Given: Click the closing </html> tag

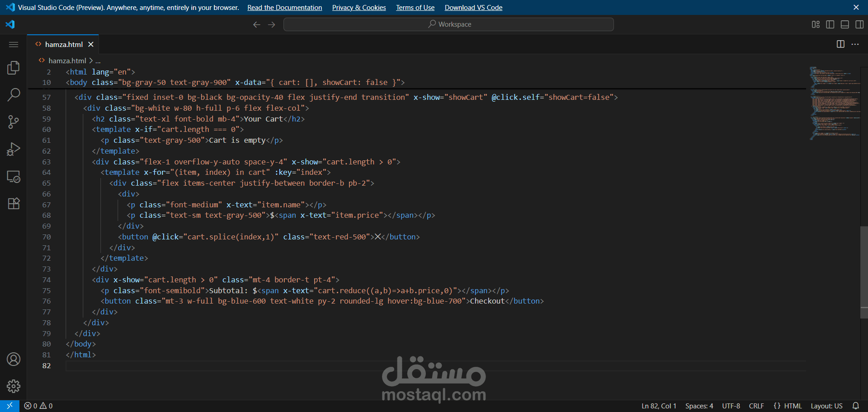Looking at the screenshot, I should tap(81, 355).
